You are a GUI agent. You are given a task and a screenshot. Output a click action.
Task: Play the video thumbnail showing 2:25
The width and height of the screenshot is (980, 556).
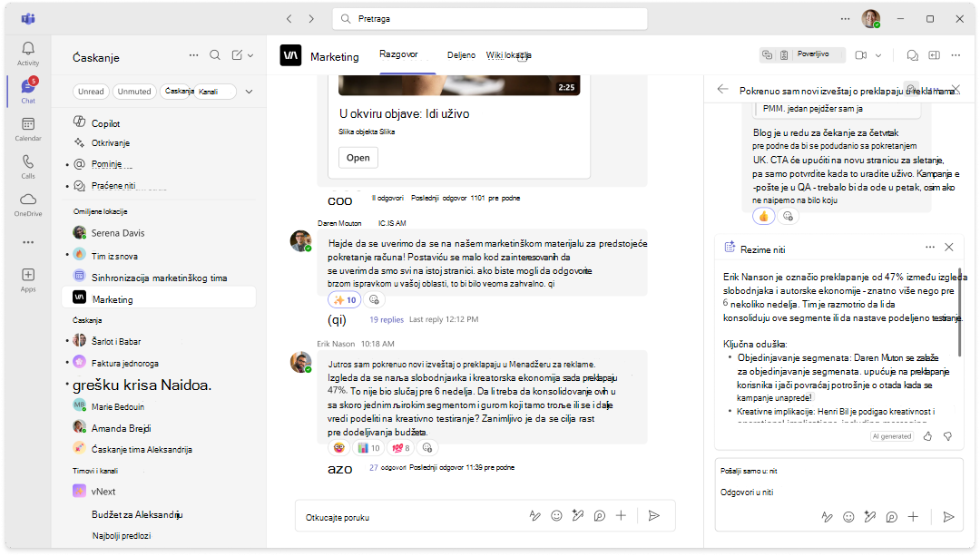point(459,85)
